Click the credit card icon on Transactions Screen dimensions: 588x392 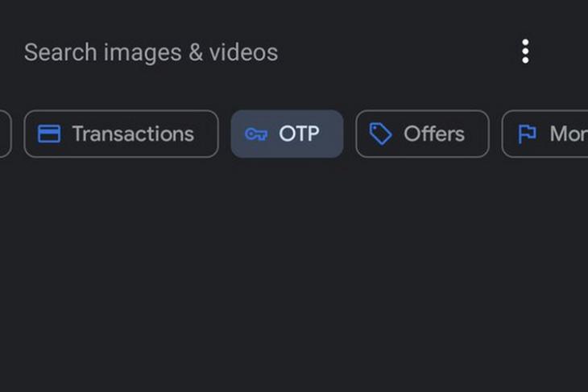[x=49, y=134]
